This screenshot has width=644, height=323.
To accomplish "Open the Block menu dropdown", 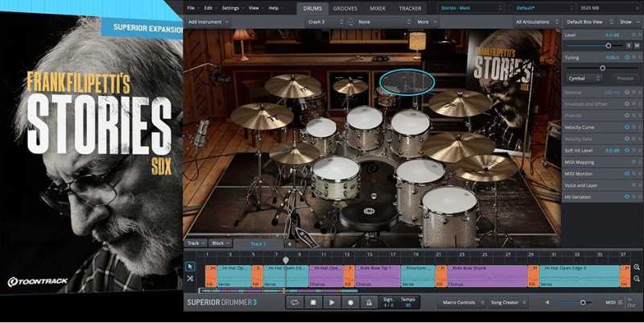I will click(221, 243).
